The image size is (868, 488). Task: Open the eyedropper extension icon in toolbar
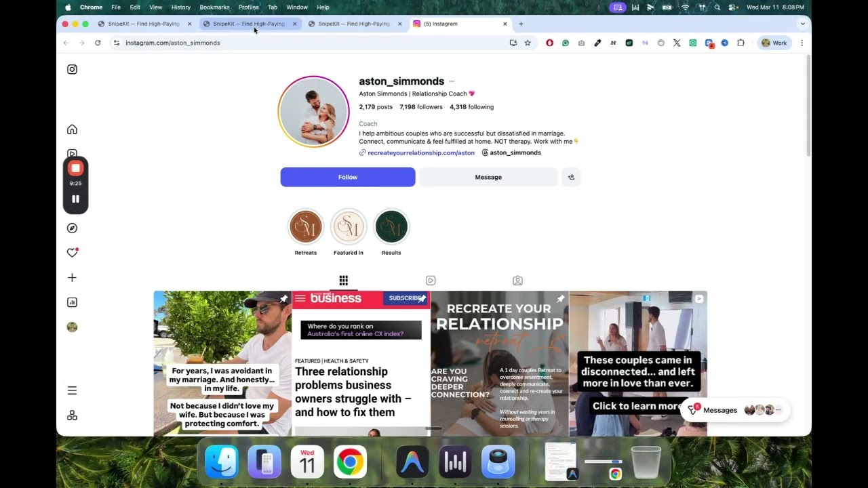coord(597,43)
